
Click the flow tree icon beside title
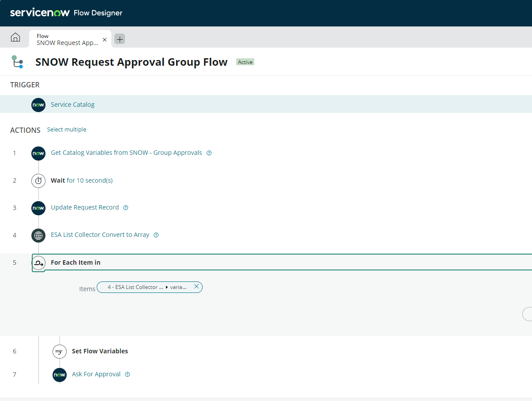[x=17, y=62]
